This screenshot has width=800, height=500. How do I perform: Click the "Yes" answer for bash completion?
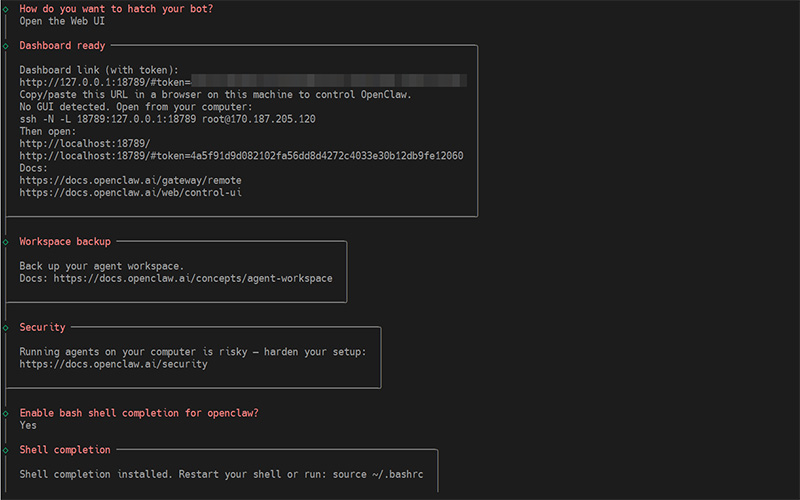pyautogui.click(x=28, y=425)
